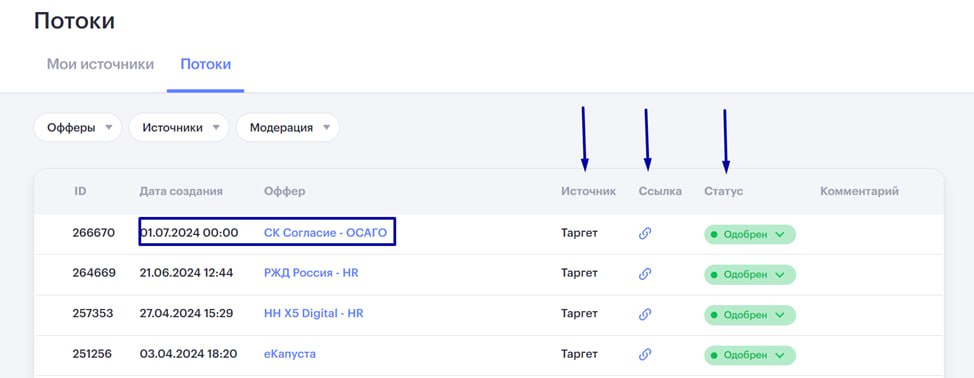Copy link icon for СК Согласие - ОСАГО
Screen dimensions: 974x378
pos(645,234)
